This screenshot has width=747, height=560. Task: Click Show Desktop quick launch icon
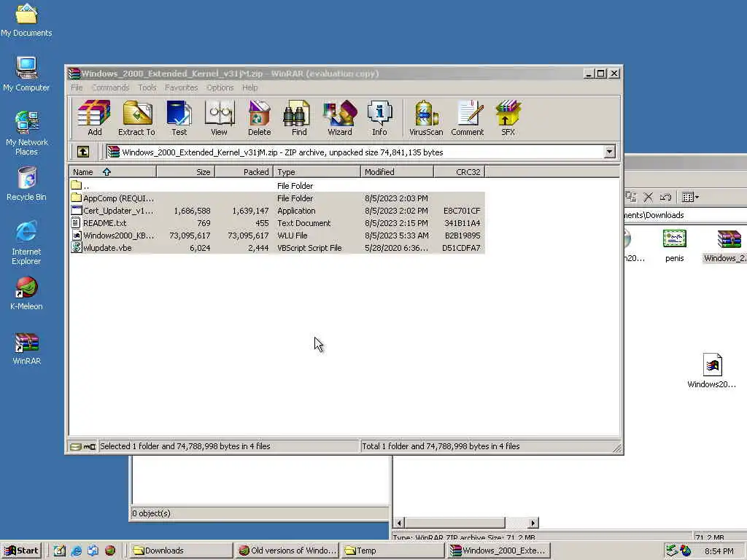tap(60, 551)
